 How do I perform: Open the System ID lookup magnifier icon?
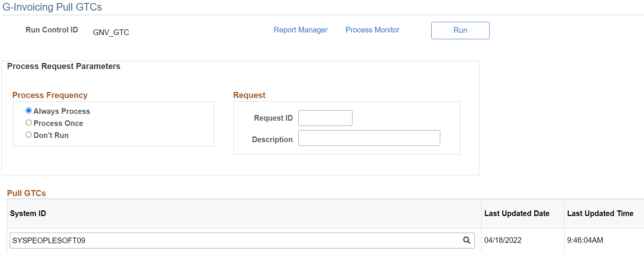(x=467, y=240)
